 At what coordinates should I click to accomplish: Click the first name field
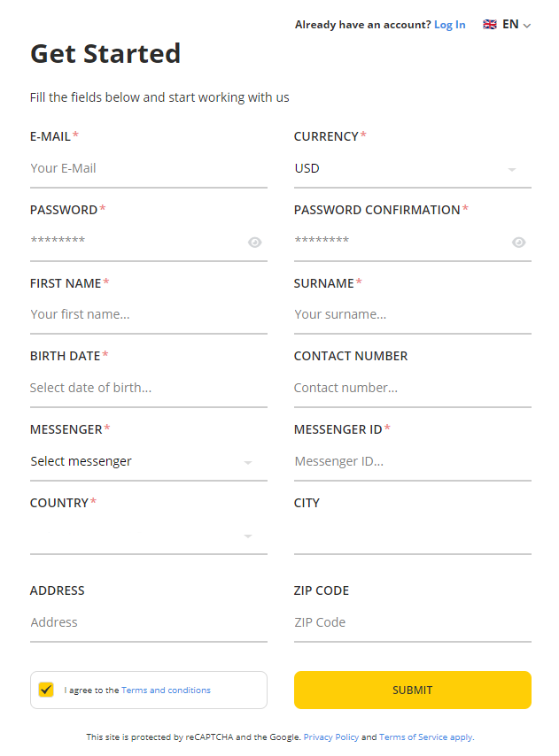[x=148, y=314]
